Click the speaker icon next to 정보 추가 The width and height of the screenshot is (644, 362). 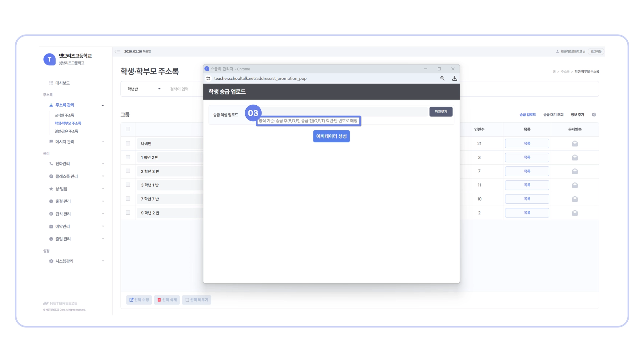pos(594,115)
